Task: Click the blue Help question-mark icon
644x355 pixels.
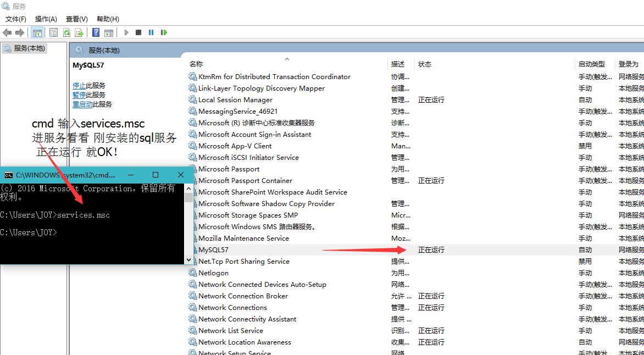Action: (x=96, y=32)
